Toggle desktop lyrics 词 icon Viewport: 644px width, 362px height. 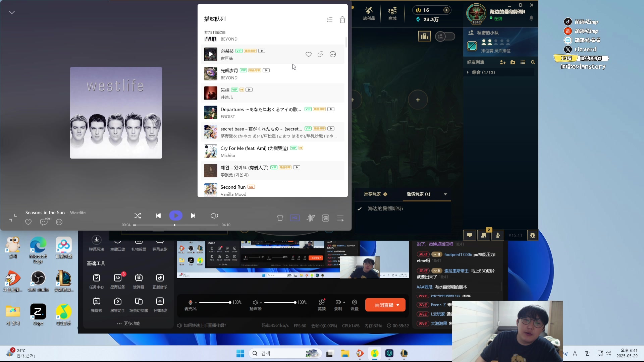click(325, 218)
